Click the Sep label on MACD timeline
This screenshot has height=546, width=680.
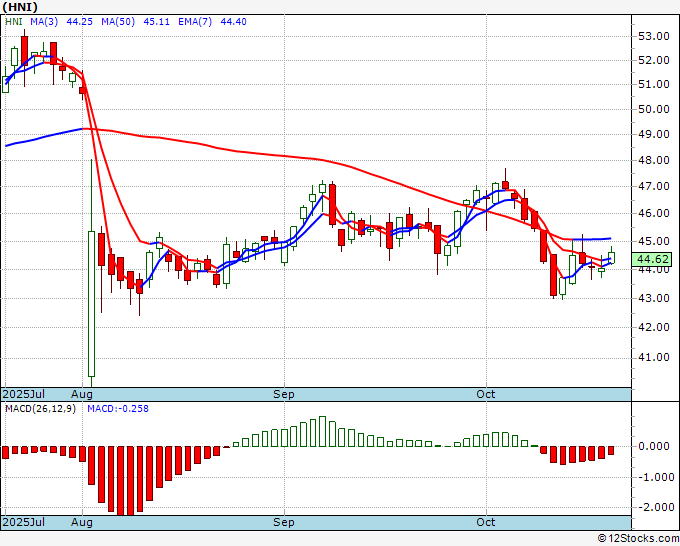(x=284, y=522)
